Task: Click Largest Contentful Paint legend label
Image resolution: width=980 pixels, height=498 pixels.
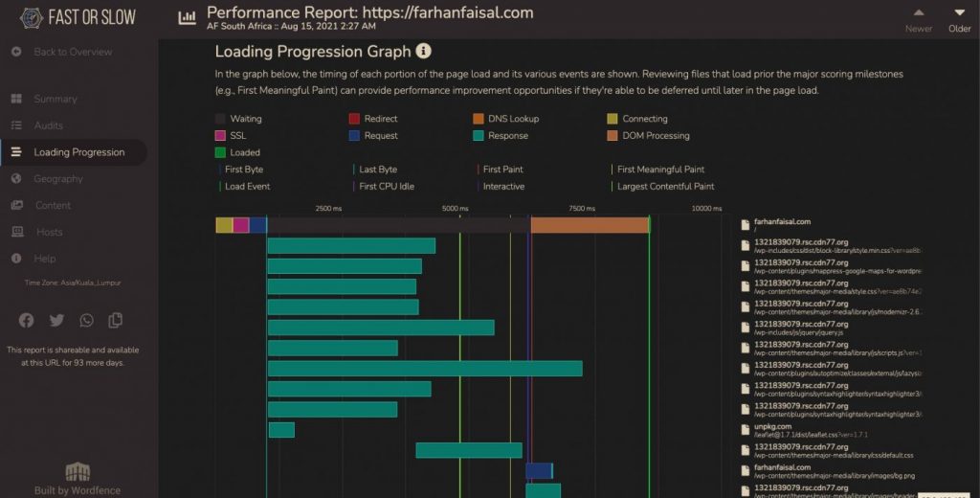Action: [x=666, y=187]
